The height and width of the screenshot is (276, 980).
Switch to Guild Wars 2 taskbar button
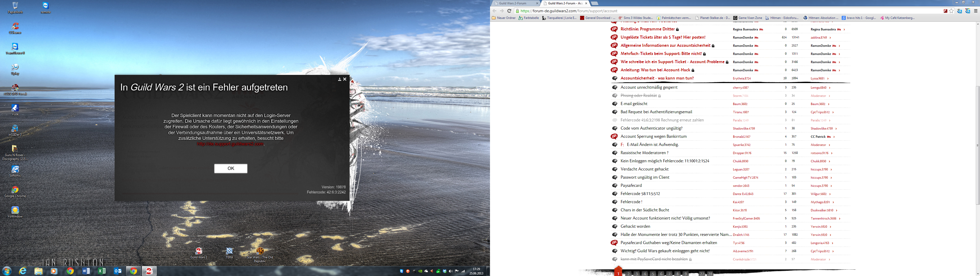tap(149, 271)
